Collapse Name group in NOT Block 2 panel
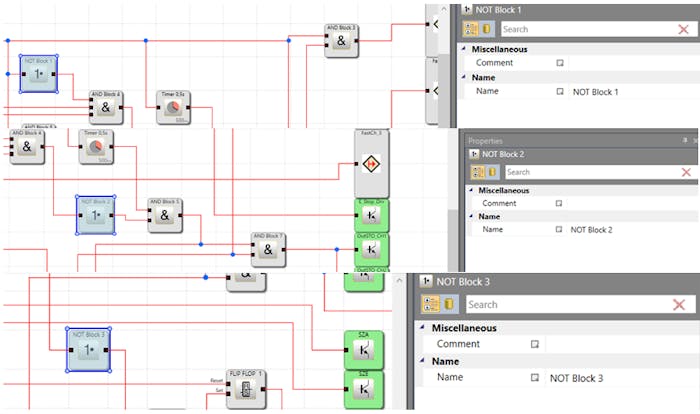 (x=471, y=216)
